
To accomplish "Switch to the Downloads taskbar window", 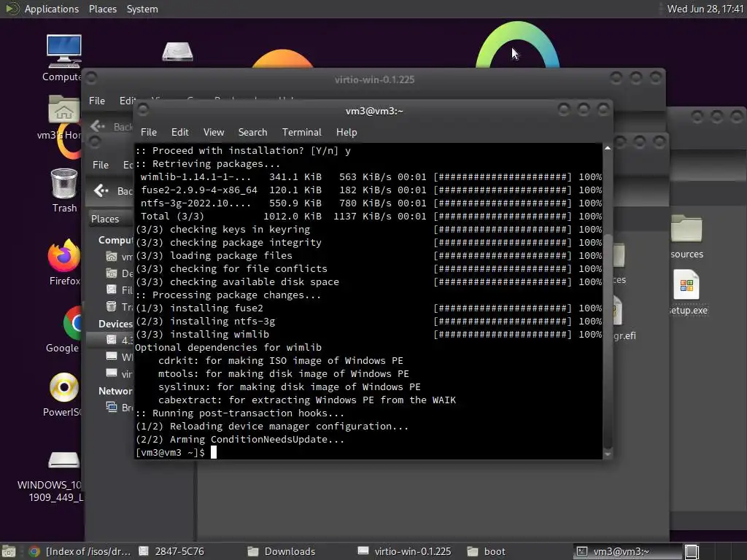I will click(282, 551).
